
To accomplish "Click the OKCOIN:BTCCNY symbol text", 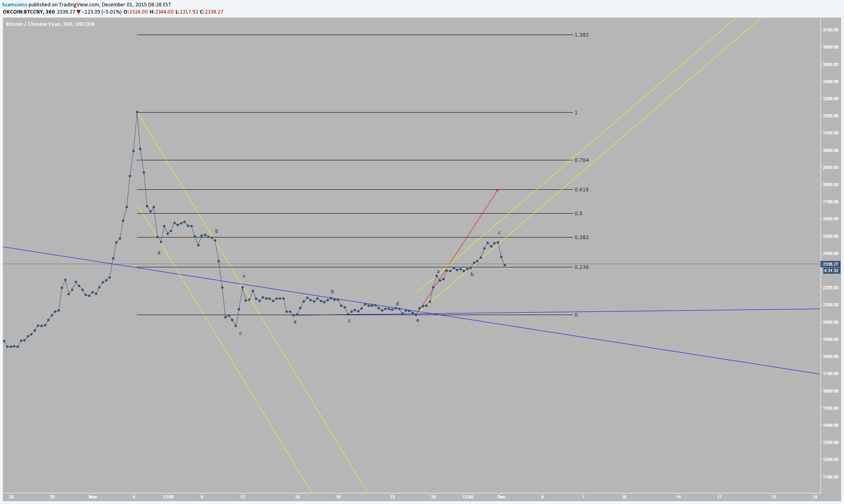I will (23, 12).
